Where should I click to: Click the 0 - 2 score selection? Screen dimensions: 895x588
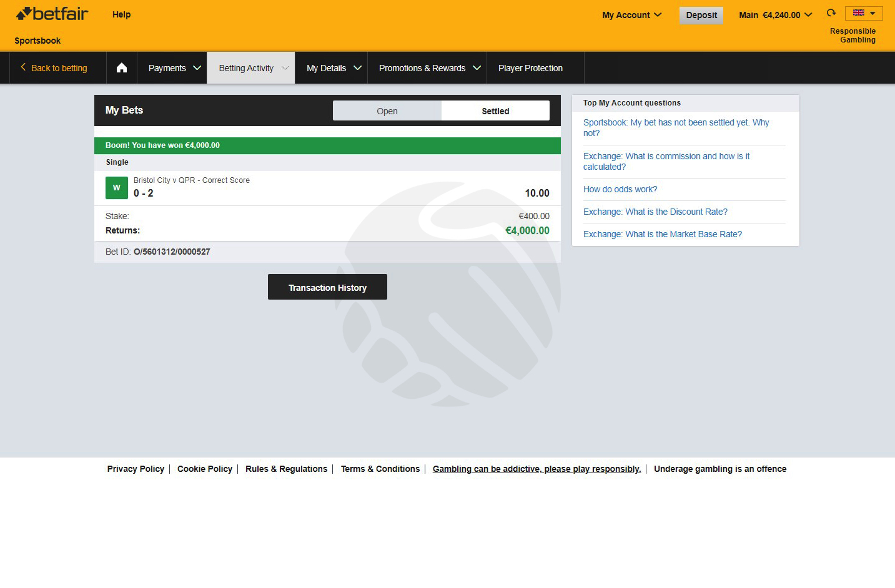click(144, 194)
